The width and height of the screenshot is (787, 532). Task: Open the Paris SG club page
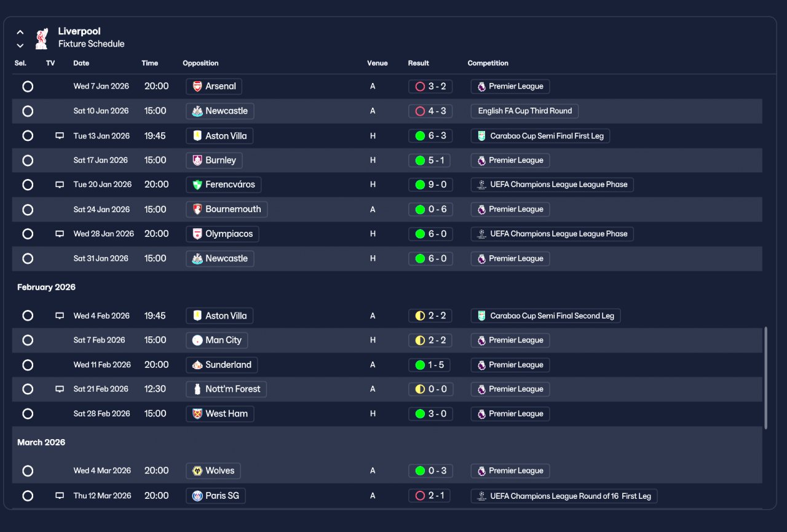(216, 496)
